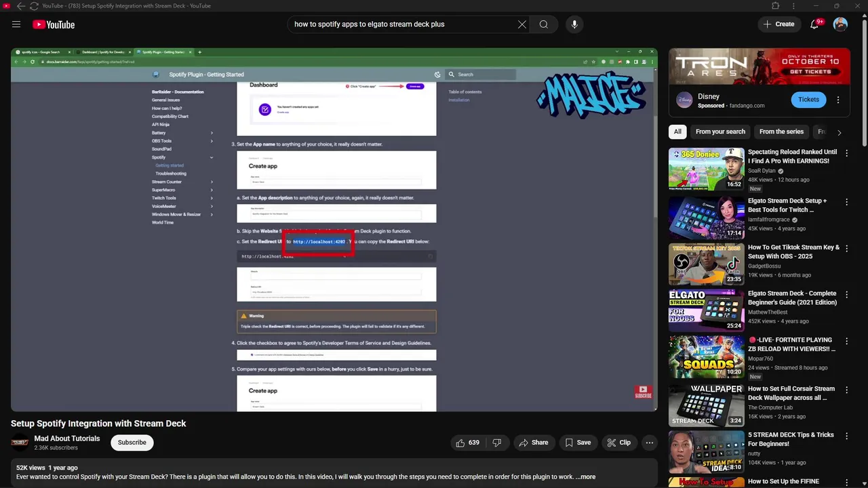
Task: Open title 'How to Set Up the FIFINE'
Action: (x=783, y=481)
